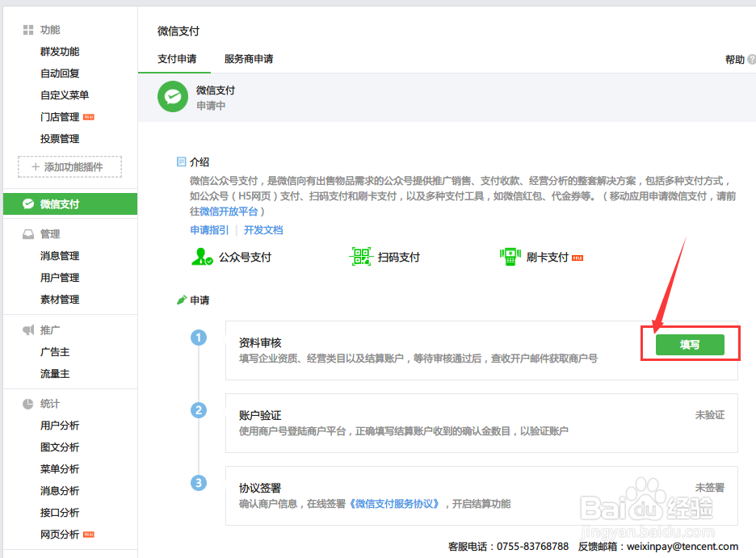Click the 管理 inbox icon
756x558 pixels.
point(28,234)
